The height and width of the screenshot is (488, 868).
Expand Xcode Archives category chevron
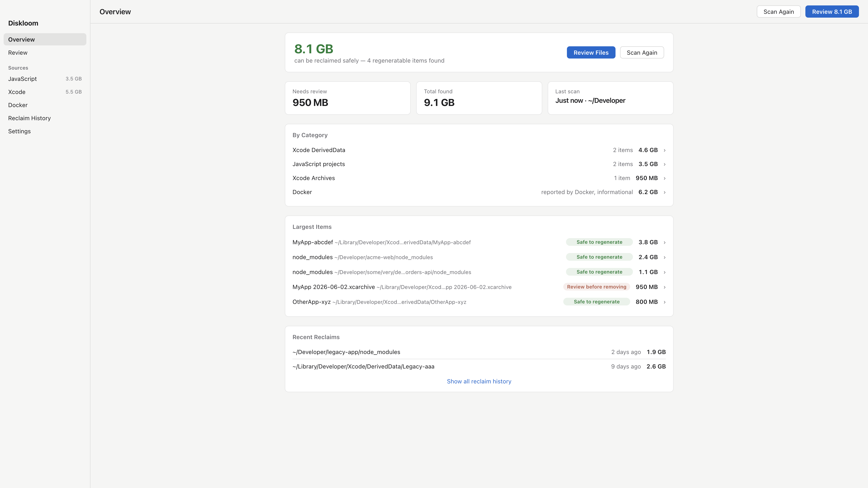pyautogui.click(x=665, y=178)
